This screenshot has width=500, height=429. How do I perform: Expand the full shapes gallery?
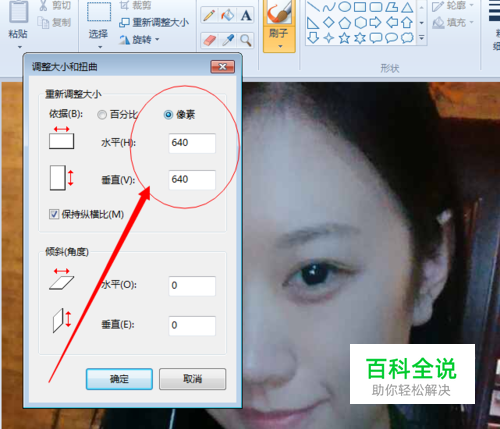point(422,38)
